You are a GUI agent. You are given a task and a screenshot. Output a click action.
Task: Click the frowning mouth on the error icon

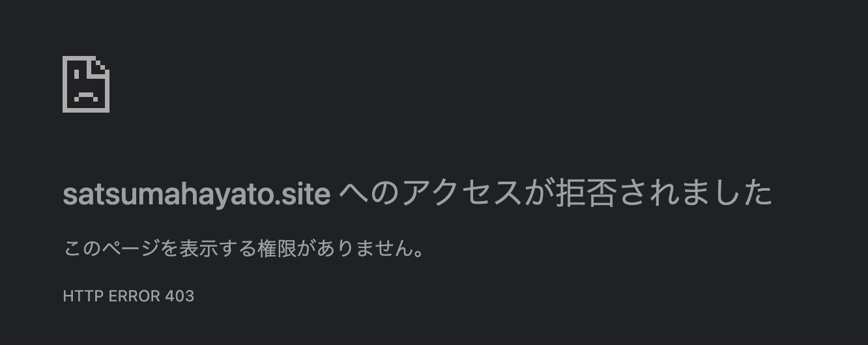85,96
